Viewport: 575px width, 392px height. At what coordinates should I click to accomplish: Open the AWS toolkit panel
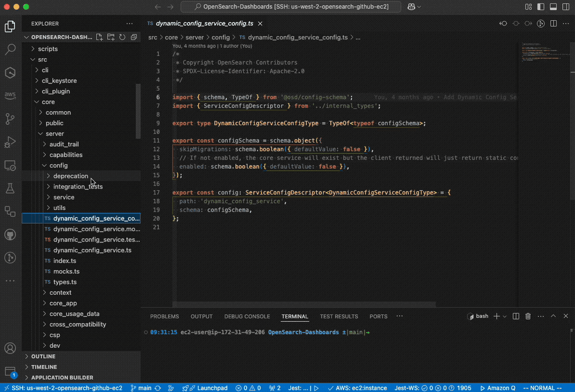coord(10,95)
